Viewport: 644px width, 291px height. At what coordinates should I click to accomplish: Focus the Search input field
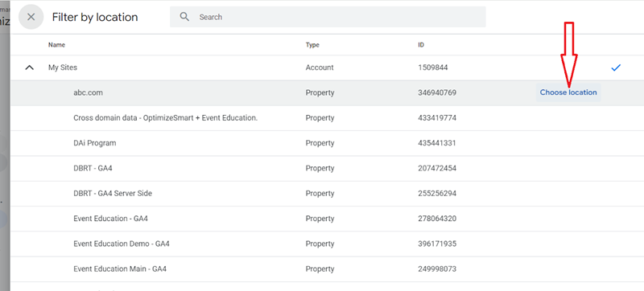[328, 17]
